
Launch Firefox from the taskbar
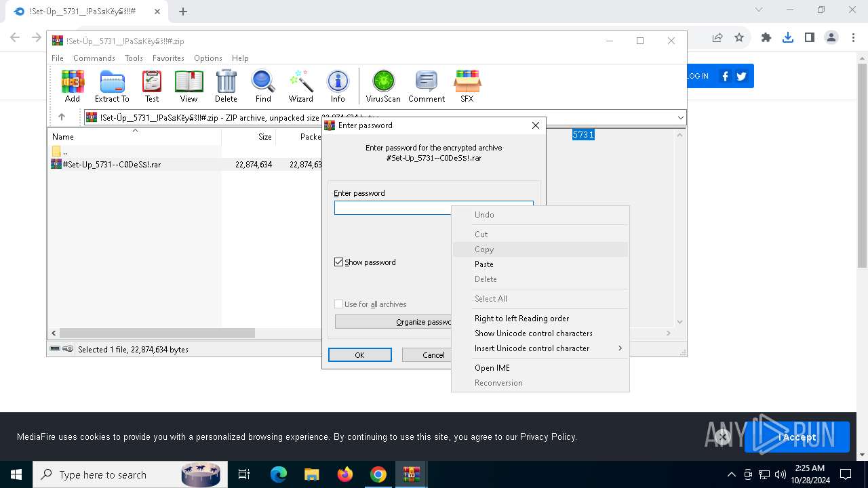click(345, 474)
